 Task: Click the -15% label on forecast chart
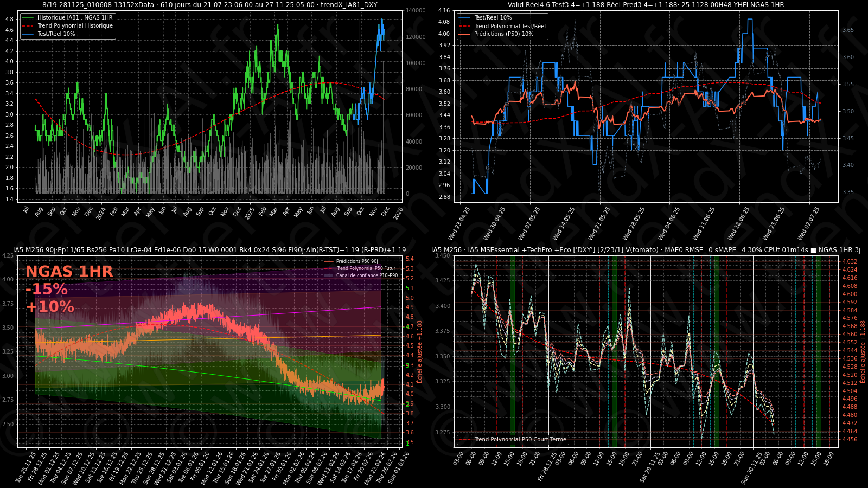coord(47,289)
